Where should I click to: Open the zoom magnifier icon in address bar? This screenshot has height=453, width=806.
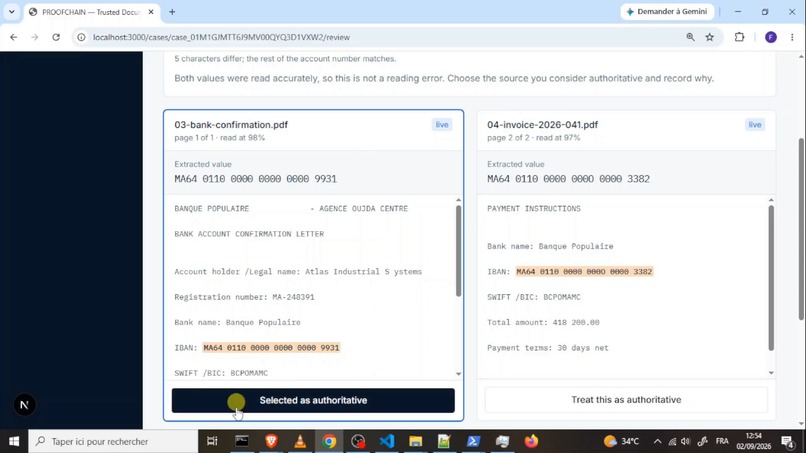pyautogui.click(x=690, y=37)
